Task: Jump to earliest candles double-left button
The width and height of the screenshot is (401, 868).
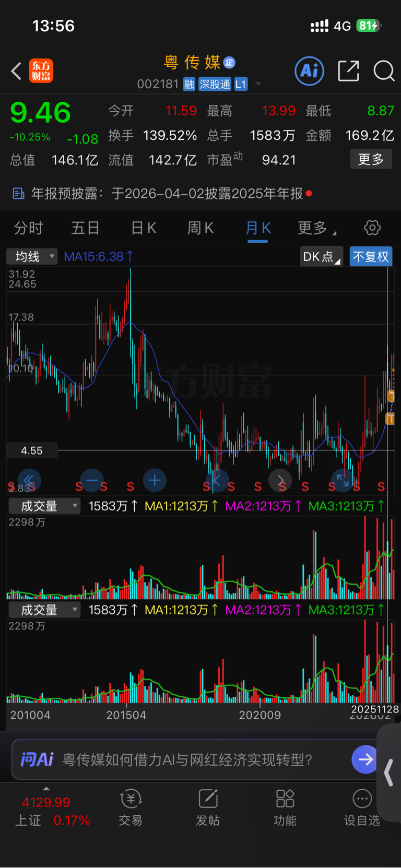Action: click(x=29, y=480)
